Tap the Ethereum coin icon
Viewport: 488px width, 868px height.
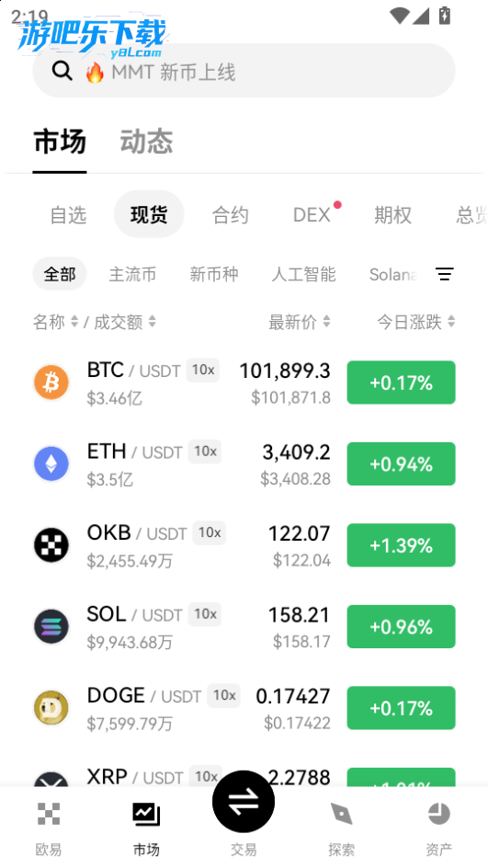click(51, 463)
